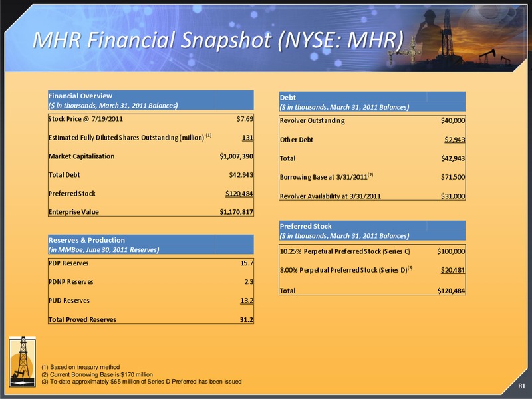Click the PUD Reserves label
The height and width of the screenshot is (399, 532).
69,301
